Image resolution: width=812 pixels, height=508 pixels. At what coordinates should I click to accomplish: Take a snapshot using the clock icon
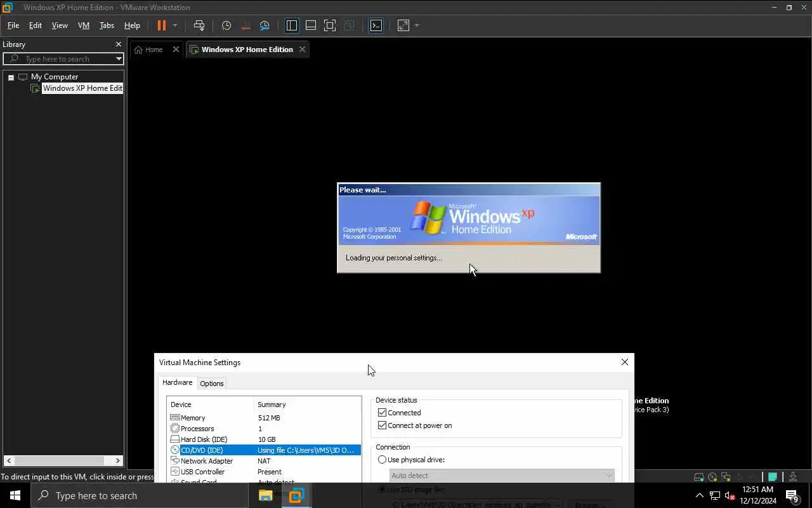[x=226, y=25]
